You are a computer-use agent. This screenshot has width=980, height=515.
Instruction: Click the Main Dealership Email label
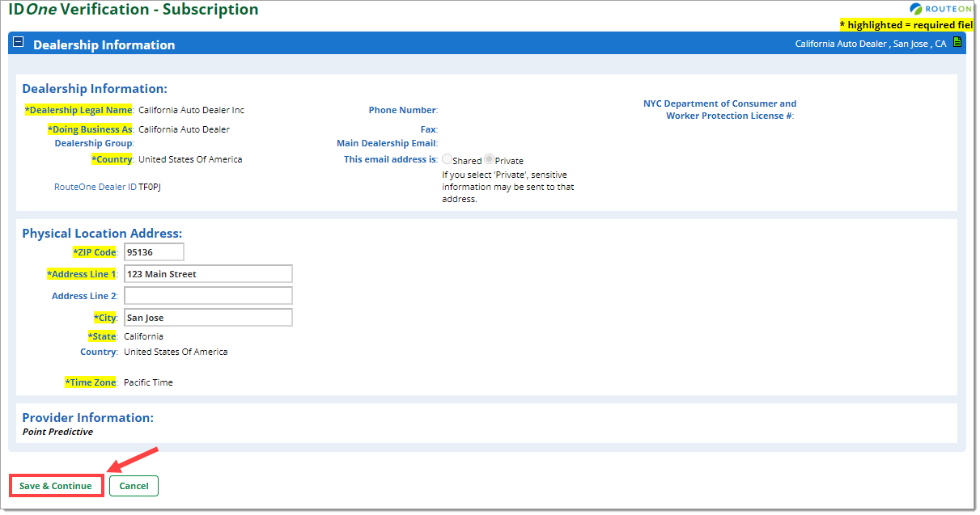tap(387, 143)
